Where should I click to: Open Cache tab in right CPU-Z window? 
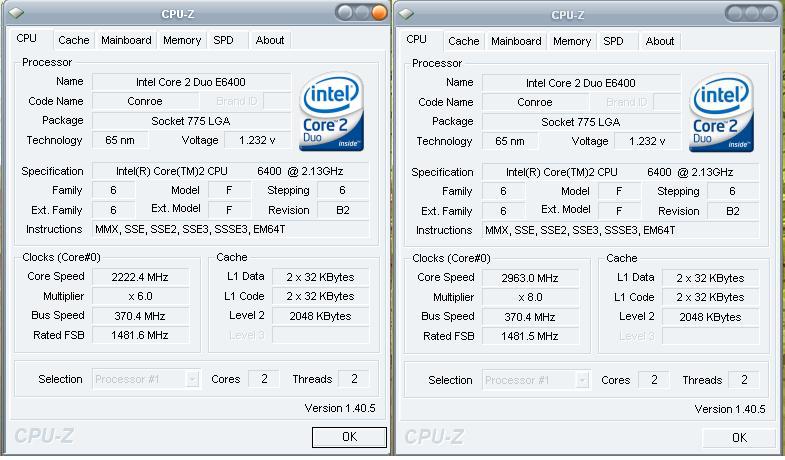pyautogui.click(x=464, y=41)
